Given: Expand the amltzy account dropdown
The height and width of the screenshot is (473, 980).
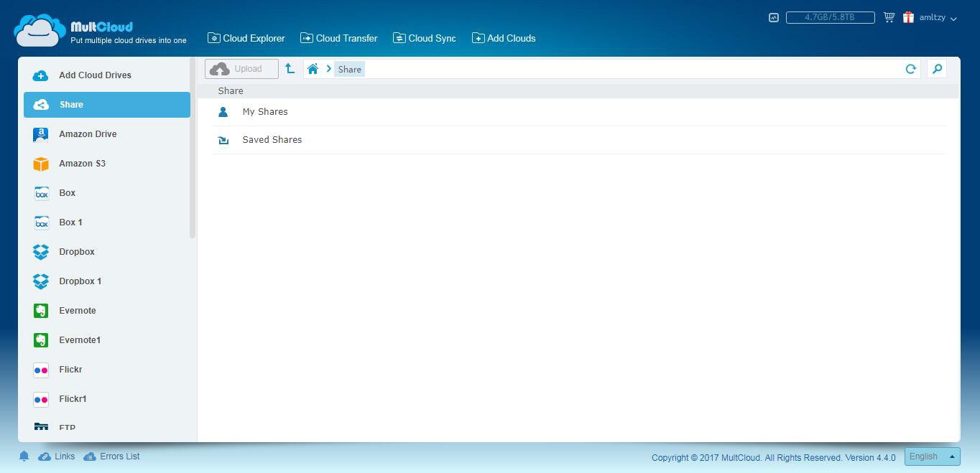Looking at the screenshot, I should (938, 17).
